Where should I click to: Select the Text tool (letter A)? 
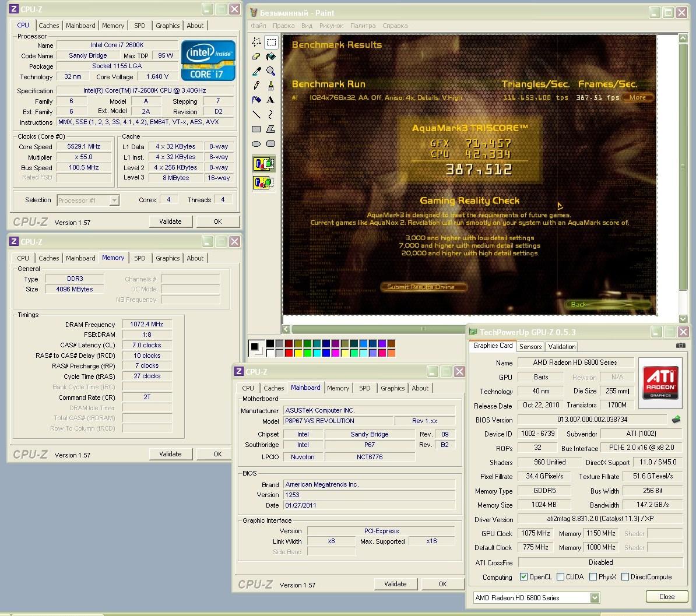[x=271, y=100]
